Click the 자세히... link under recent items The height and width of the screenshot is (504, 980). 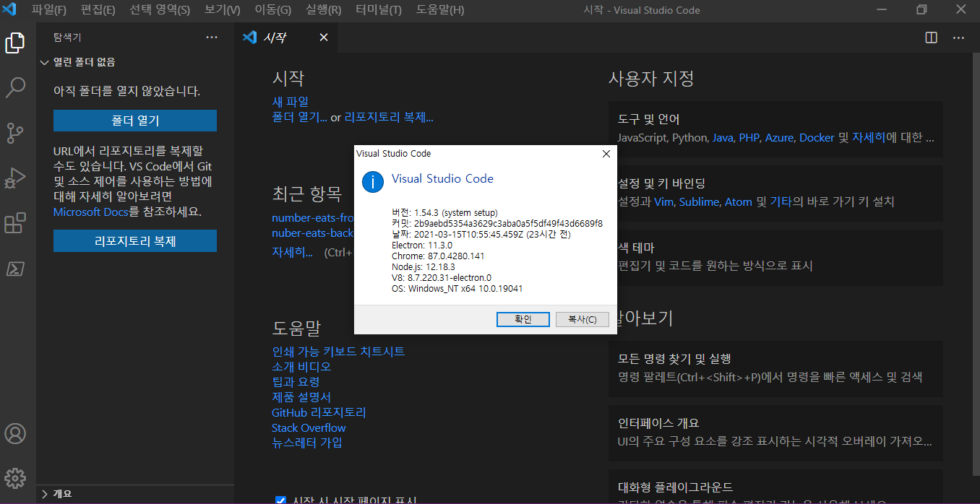click(x=292, y=253)
